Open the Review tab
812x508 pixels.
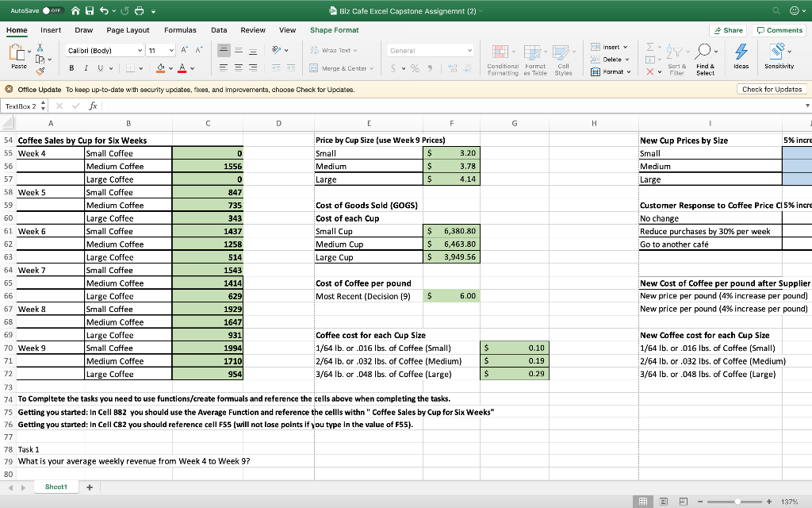pos(253,30)
